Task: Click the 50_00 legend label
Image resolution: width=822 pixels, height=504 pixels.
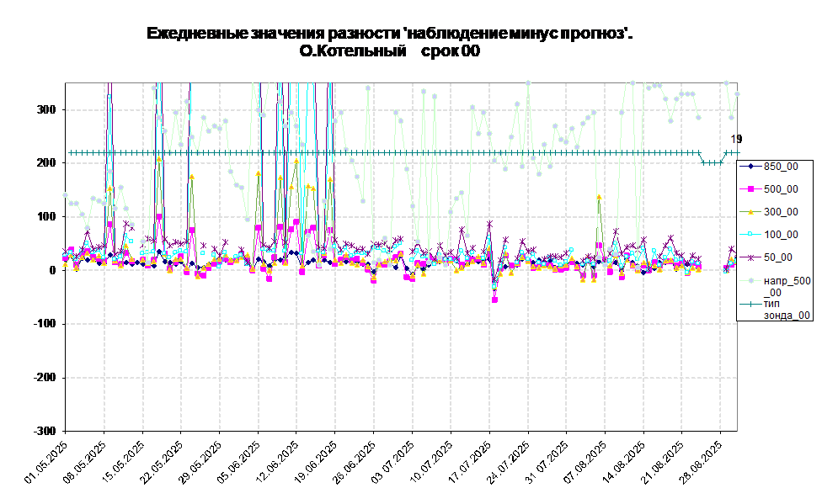Action: click(x=777, y=257)
